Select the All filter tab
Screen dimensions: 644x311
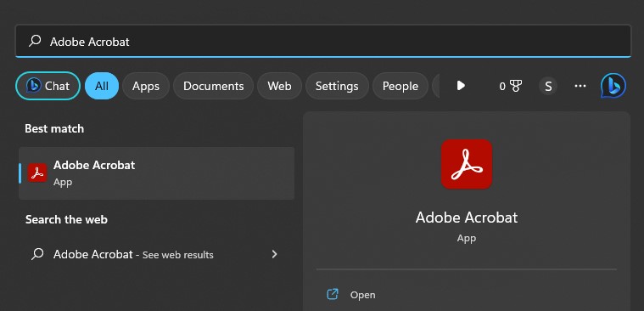(102, 86)
